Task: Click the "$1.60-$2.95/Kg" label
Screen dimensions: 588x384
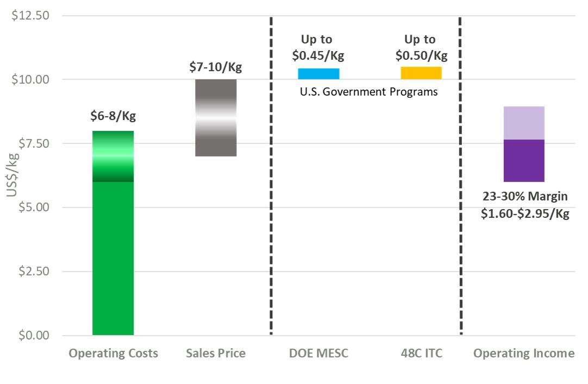Action: coord(524,214)
